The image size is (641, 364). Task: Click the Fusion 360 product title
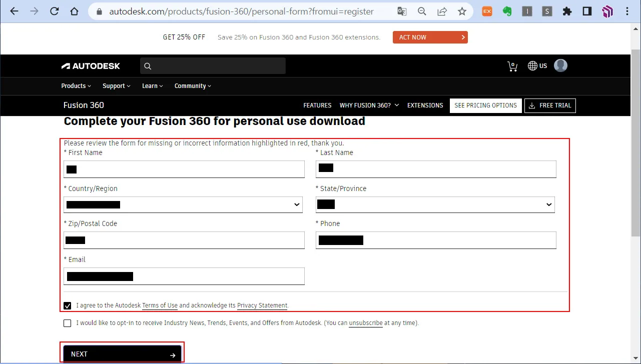pyautogui.click(x=84, y=105)
